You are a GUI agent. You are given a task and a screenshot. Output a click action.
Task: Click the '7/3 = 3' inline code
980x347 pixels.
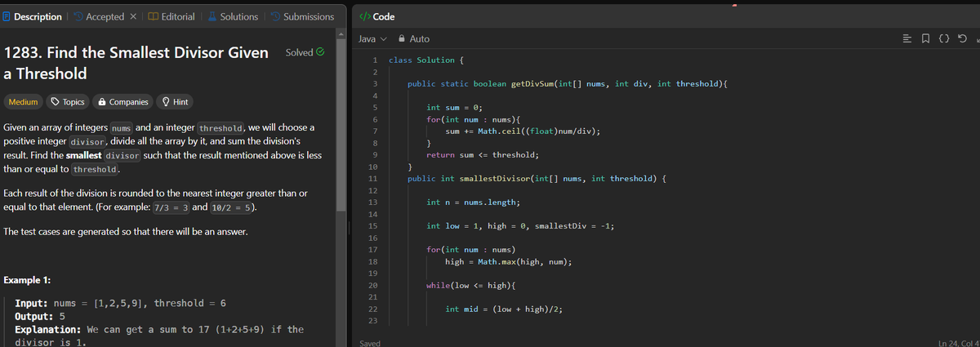(x=171, y=207)
